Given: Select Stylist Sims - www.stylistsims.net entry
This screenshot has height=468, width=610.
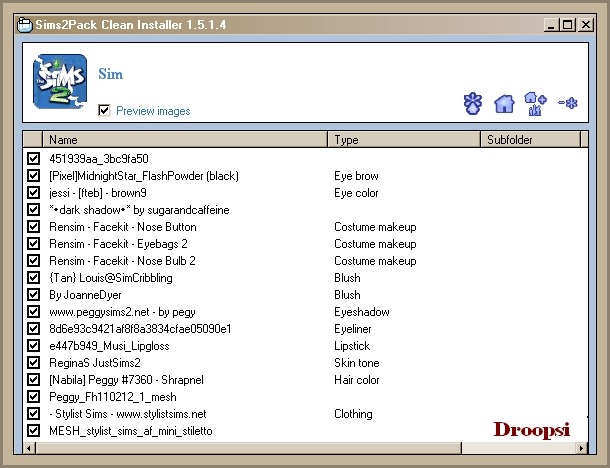Looking at the screenshot, I should click(128, 414).
